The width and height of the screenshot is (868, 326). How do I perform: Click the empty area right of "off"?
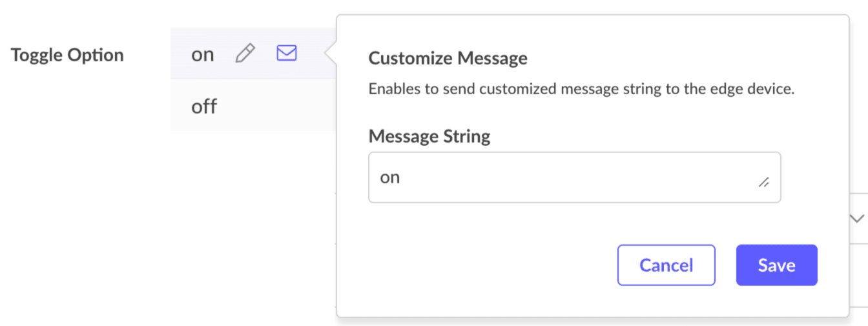click(278, 106)
